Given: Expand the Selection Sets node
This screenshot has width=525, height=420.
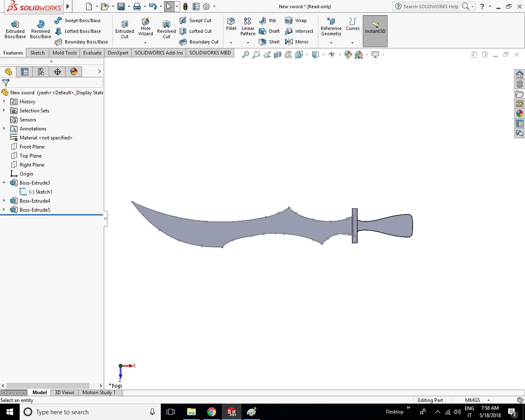Looking at the screenshot, I should coord(4,110).
